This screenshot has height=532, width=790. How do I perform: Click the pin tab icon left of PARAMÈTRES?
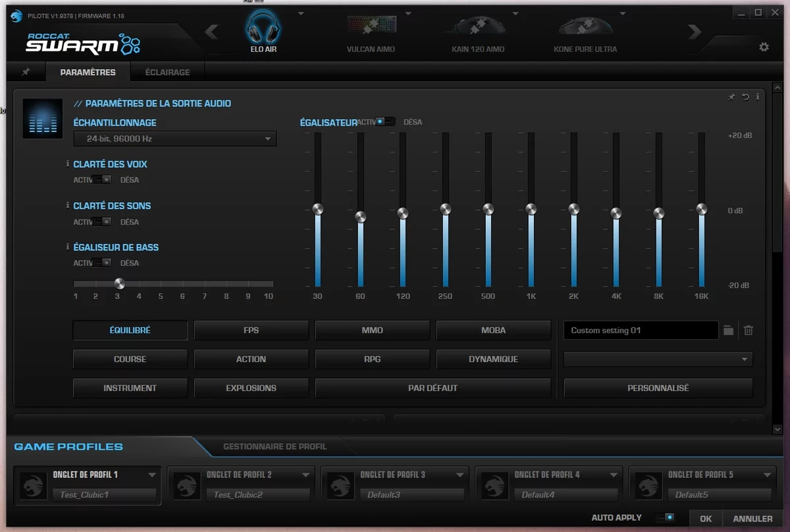[26, 72]
